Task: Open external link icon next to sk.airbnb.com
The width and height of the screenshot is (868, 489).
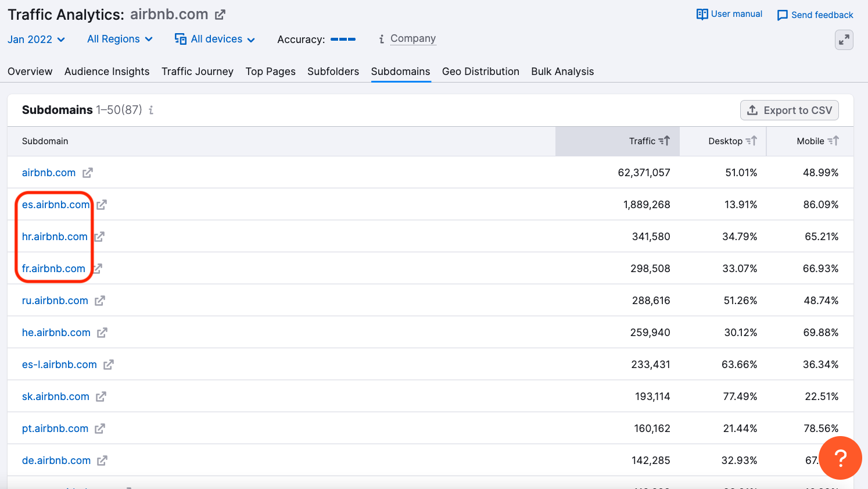Action: (x=101, y=397)
